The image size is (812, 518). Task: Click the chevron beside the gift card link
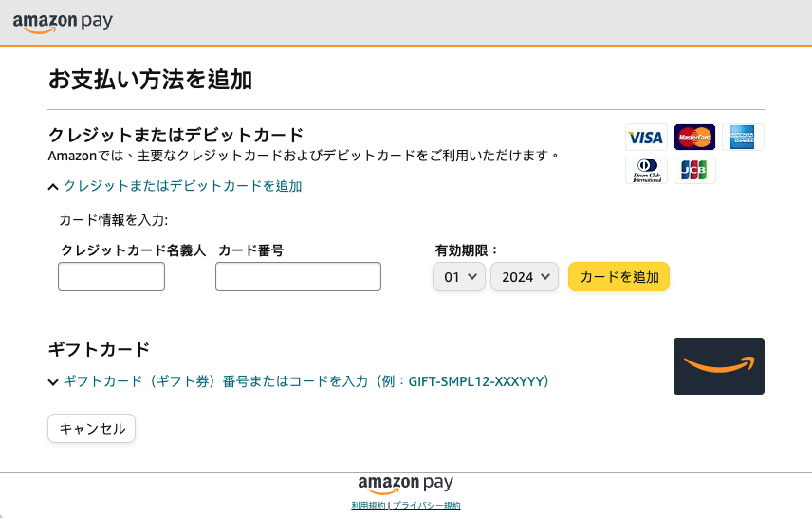tap(53, 382)
